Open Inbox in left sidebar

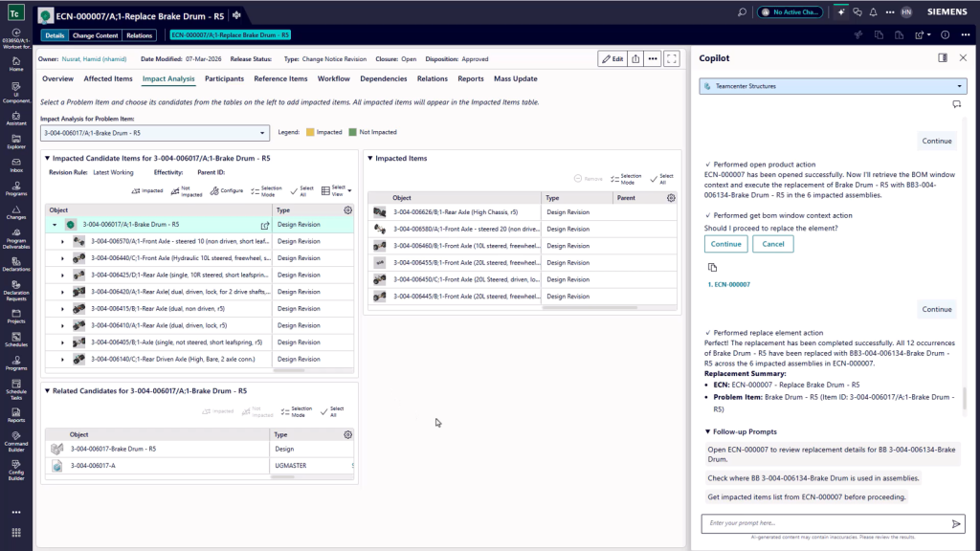pyautogui.click(x=16, y=165)
